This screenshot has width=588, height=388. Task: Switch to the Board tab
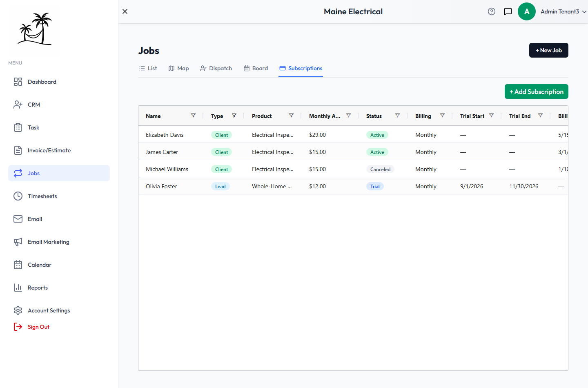[x=256, y=68]
